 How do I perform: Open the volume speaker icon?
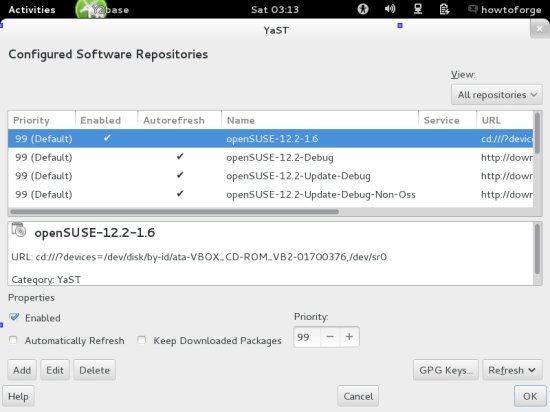click(x=390, y=9)
